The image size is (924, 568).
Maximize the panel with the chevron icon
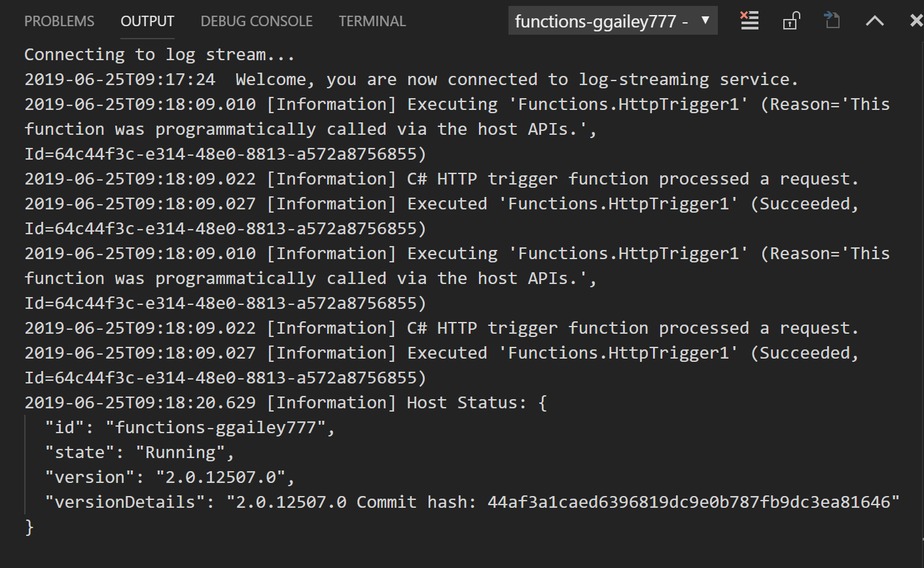[874, 20]
